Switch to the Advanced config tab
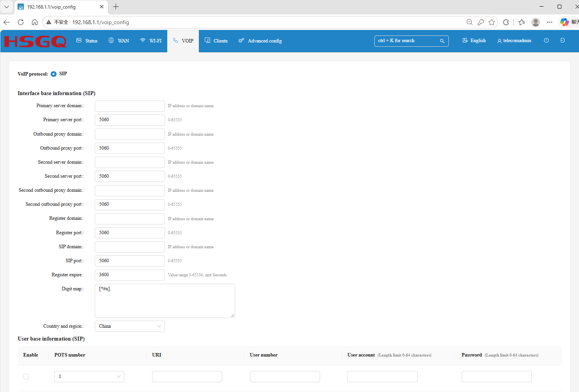Image resolution: width=579 pixels, height=392 pixels. (260, 41)
